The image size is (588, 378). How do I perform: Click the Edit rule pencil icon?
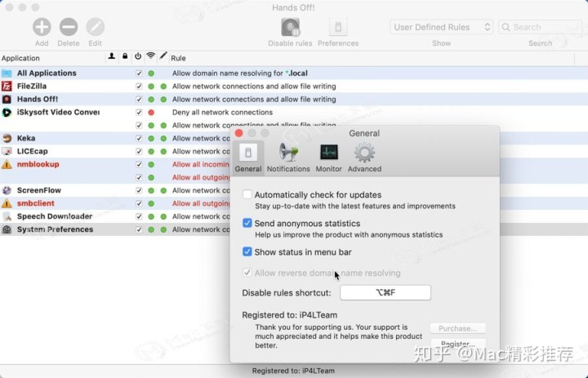coord(96,28)
